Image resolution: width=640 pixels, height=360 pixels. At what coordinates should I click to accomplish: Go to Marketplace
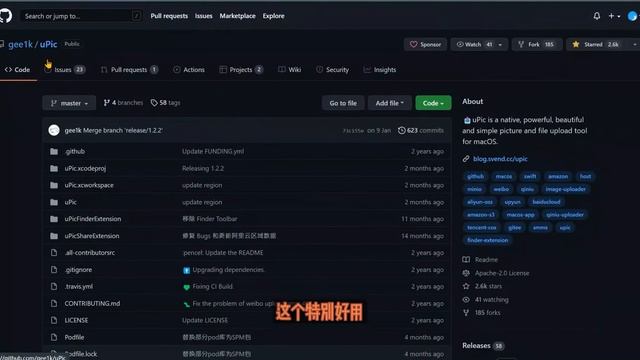tap(237, 16)
